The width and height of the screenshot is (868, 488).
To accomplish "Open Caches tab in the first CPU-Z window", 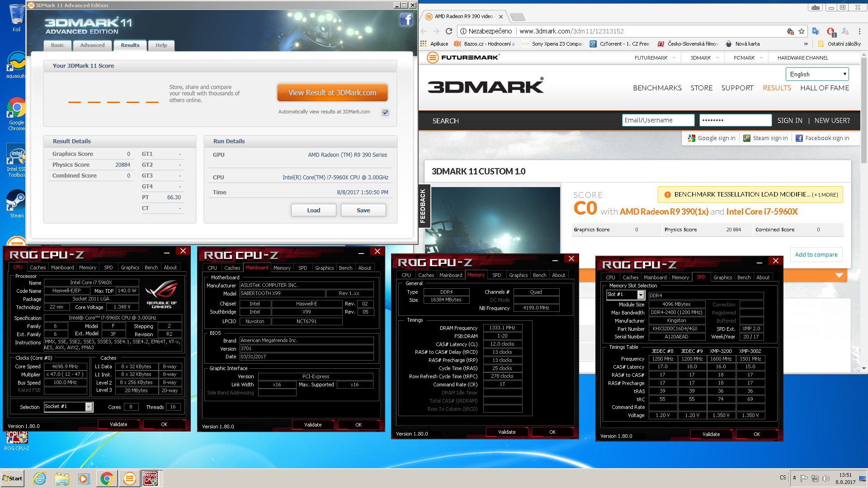I will (x=38, y=267).
